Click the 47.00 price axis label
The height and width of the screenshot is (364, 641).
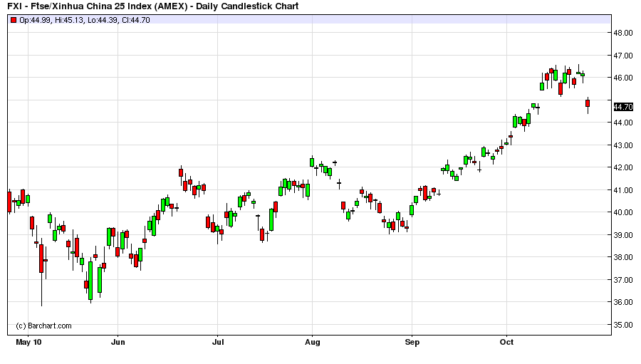click(623, 56)
